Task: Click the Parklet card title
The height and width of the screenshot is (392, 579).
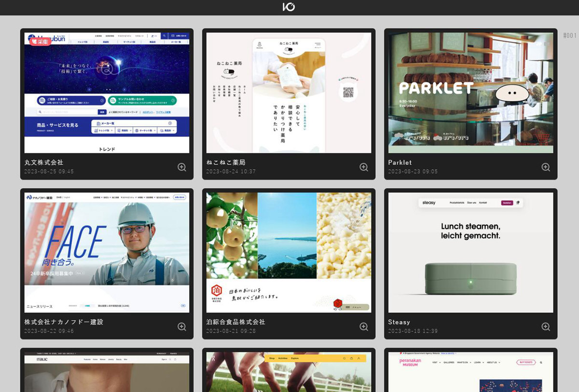Action: pos(400,162)
